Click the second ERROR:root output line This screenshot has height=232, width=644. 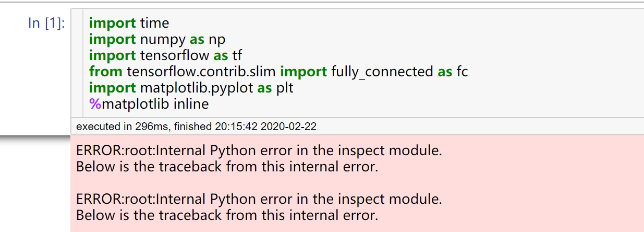[259, 199]
